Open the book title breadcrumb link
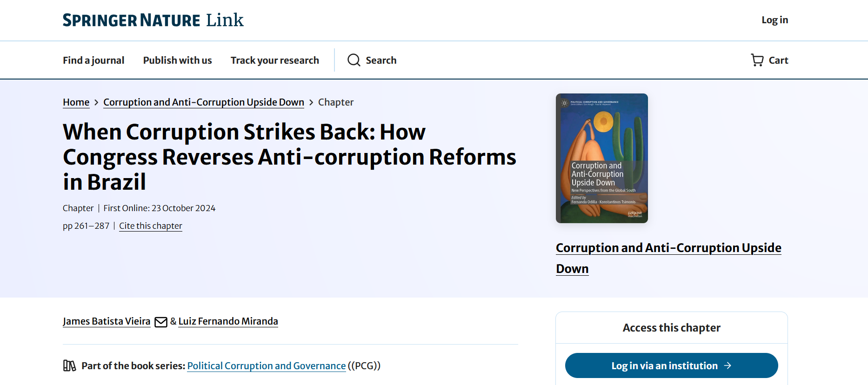 click(203, 102)
